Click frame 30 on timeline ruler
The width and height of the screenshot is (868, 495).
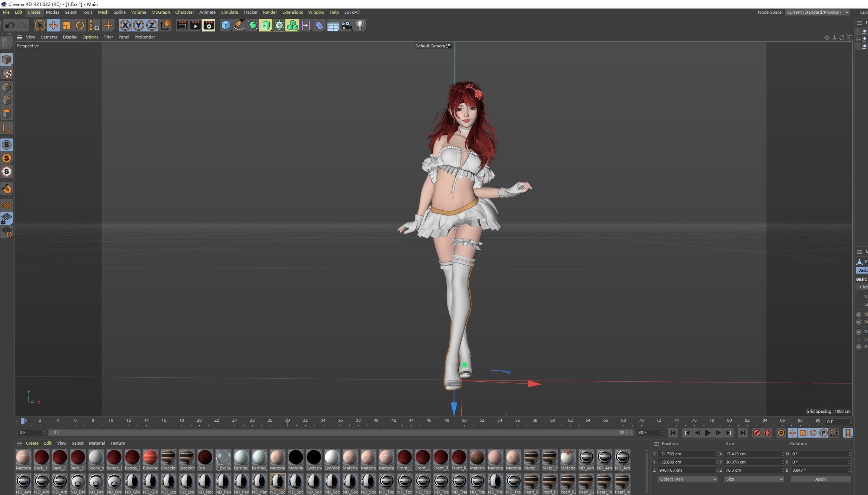click(x=287, y=420)
